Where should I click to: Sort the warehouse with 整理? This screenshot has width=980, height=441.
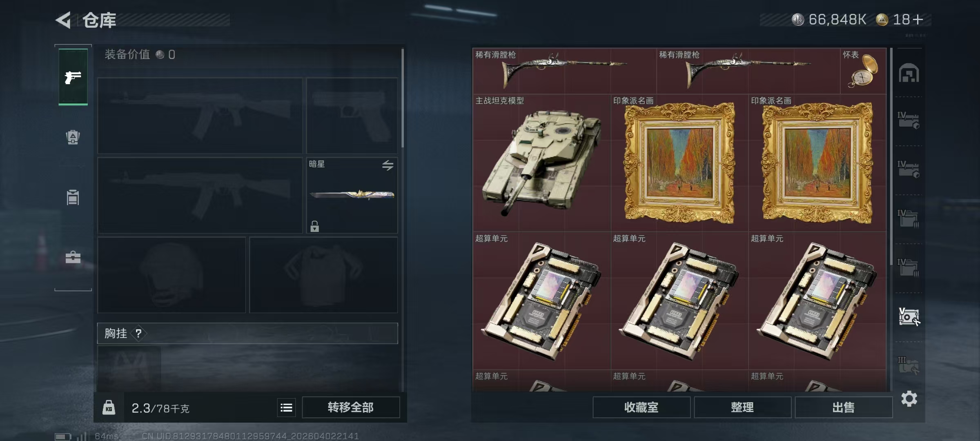742,408
